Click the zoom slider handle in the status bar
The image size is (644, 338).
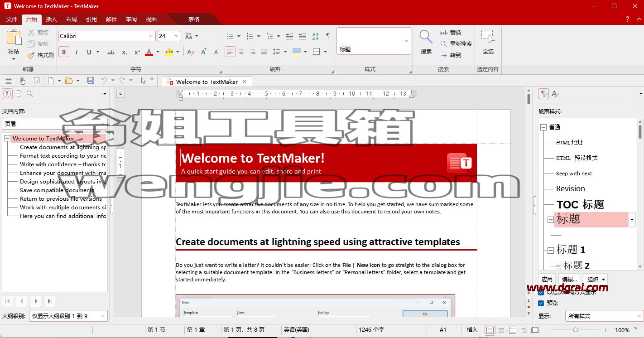pos(576,330)
